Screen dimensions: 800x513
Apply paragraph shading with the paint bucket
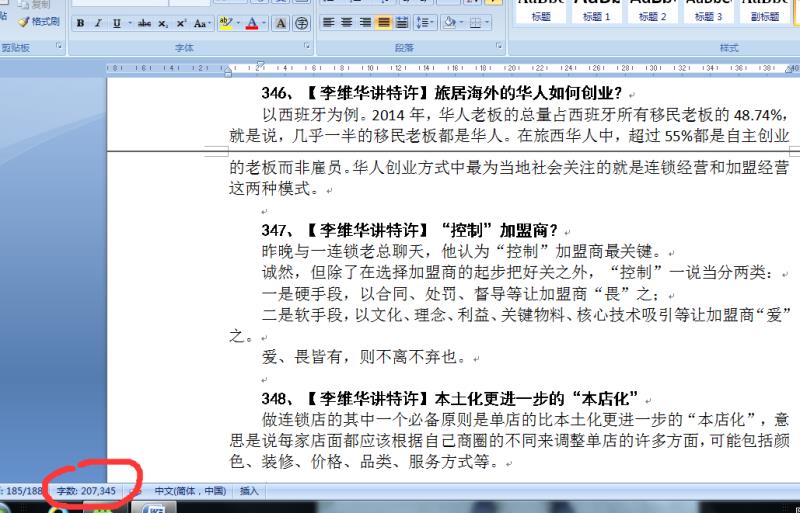click(x=449, y=22)
